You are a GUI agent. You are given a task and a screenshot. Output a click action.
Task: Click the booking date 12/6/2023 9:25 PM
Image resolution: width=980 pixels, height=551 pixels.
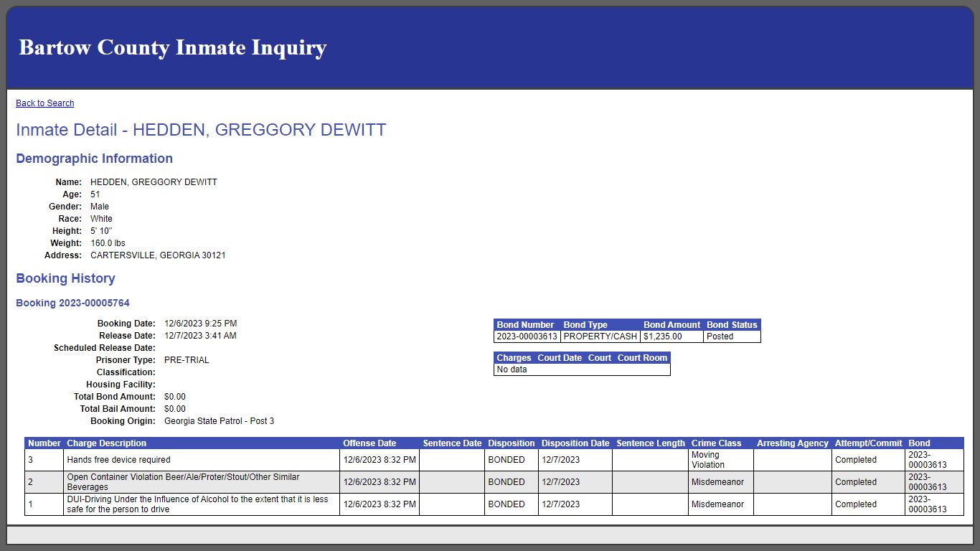[200, 324]
